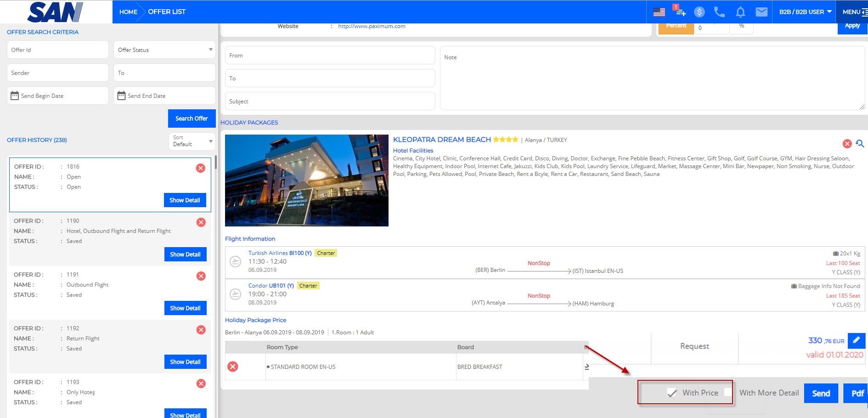Viewport: 868px width, 418px height.
Task: Open the offer basket list icon
Action: [680, 11]
